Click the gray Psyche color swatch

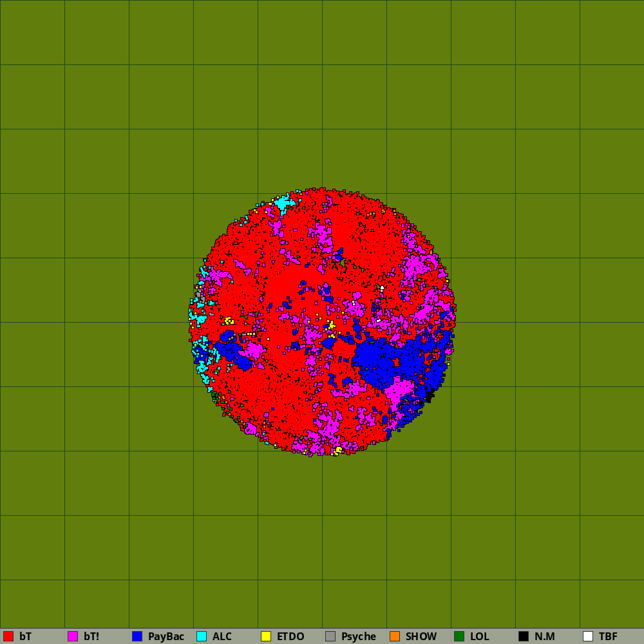coord(330,636)
